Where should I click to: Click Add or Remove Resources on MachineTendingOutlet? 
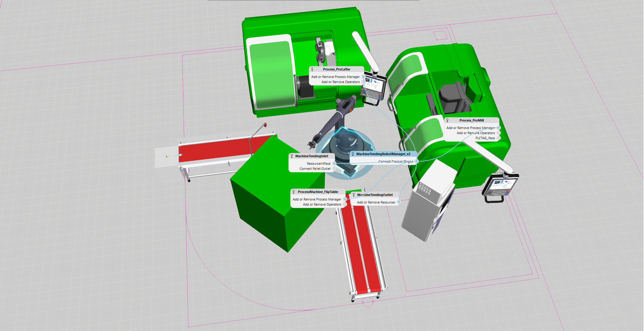pos(376,202)
